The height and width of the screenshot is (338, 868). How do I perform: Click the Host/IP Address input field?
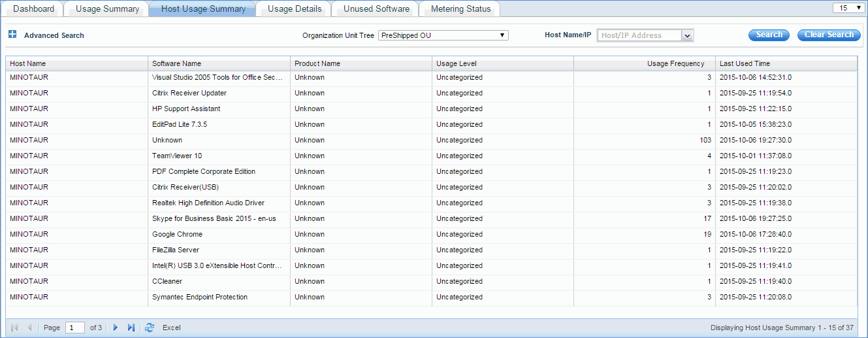(x=639, y=36)
